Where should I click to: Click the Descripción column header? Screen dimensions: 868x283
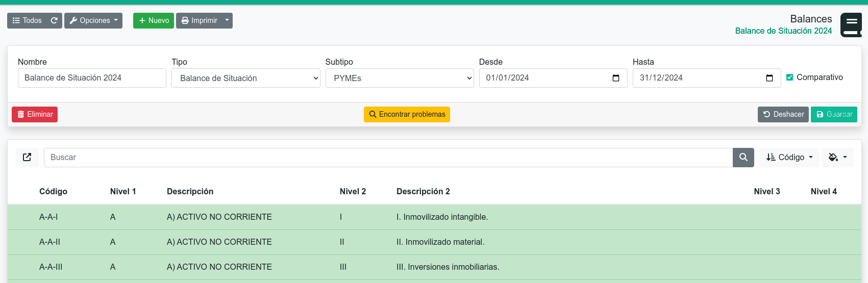coord(190,191)
